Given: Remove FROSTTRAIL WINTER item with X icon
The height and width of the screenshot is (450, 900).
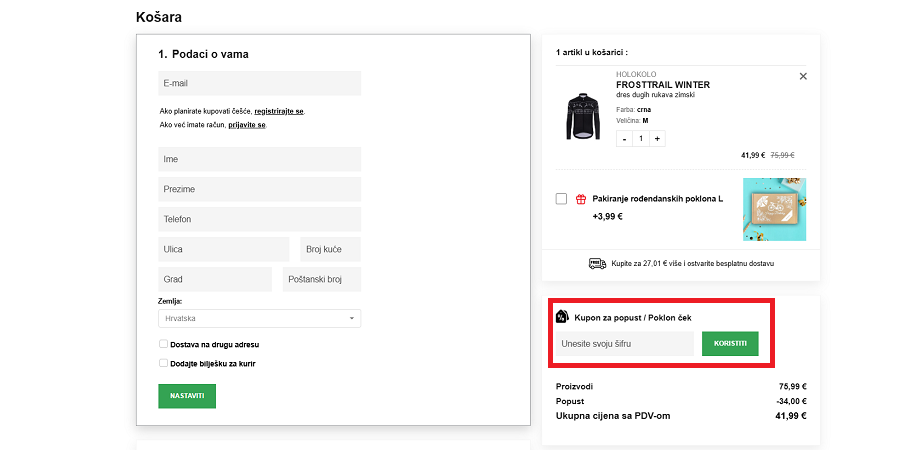Looking at the screenshot, I should pos(803,77).
